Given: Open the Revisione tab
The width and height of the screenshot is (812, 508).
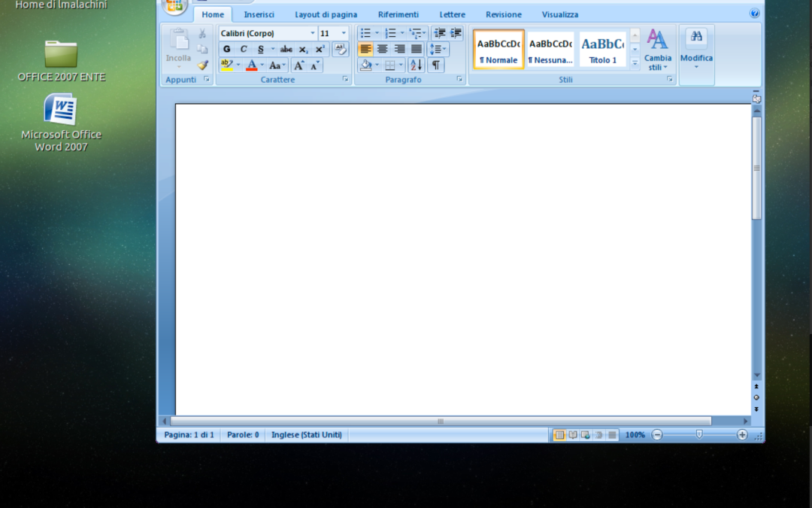Looking at the screenshot, I should pos(503,14).
